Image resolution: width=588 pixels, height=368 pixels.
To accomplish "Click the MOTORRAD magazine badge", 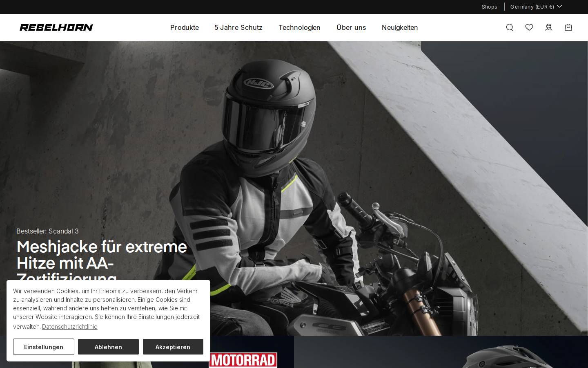I will coord(243,360).
